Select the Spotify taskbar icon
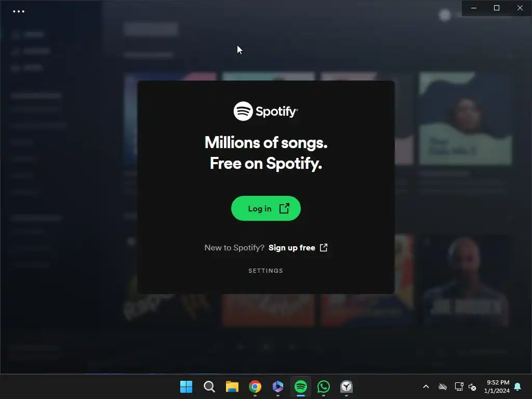 [301, 387]
